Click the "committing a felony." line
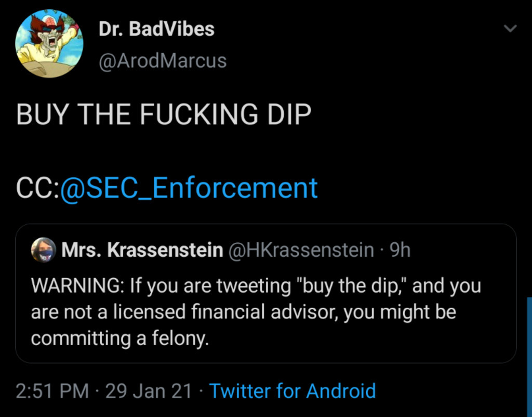The height and width of the screenshot is (417, 532). (119, 338)
